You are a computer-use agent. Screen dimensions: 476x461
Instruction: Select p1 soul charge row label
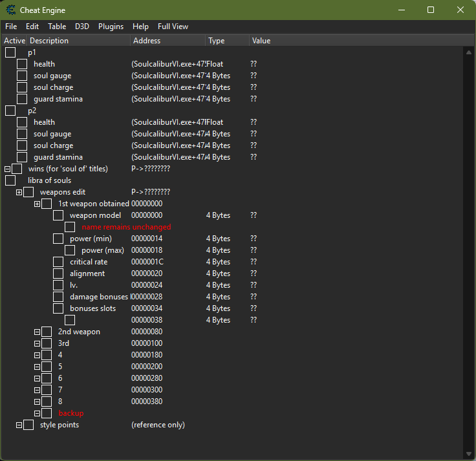[54, 87]
